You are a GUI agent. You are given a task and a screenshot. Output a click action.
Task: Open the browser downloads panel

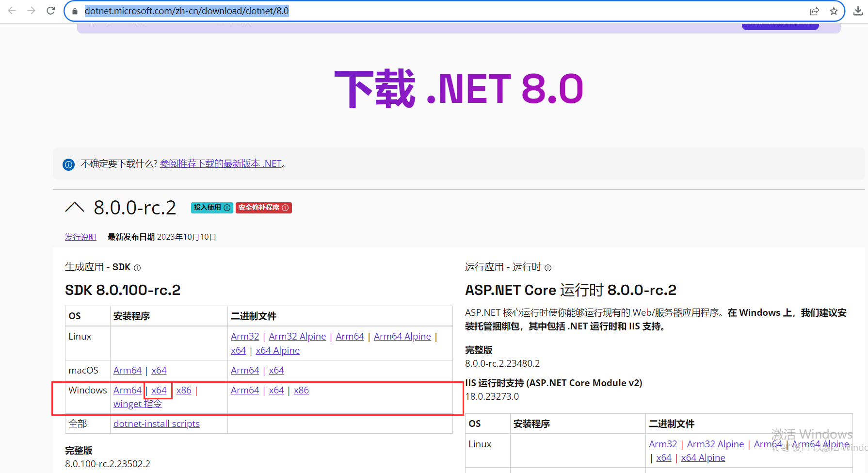coord(858,11)
